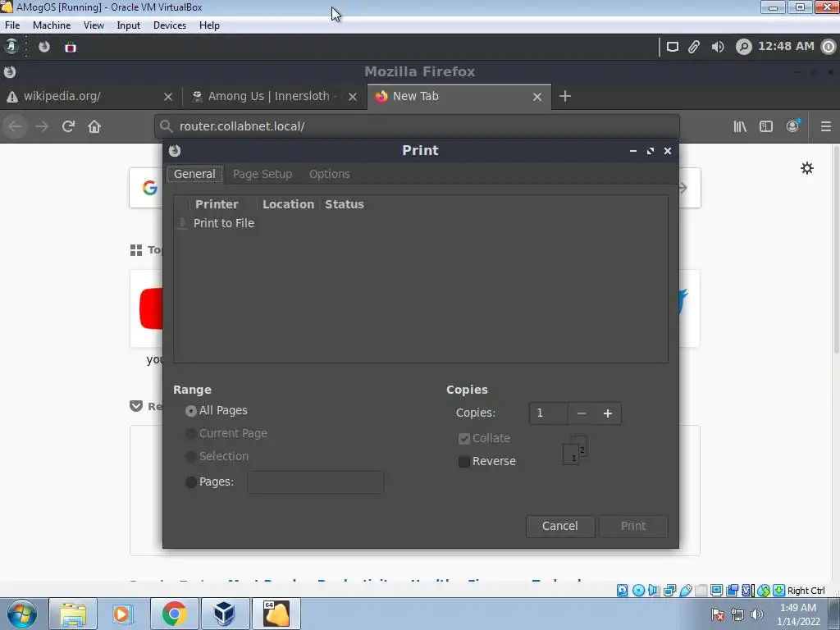Open Windows Start button
The image size is (840, 630).
[22, 614]
